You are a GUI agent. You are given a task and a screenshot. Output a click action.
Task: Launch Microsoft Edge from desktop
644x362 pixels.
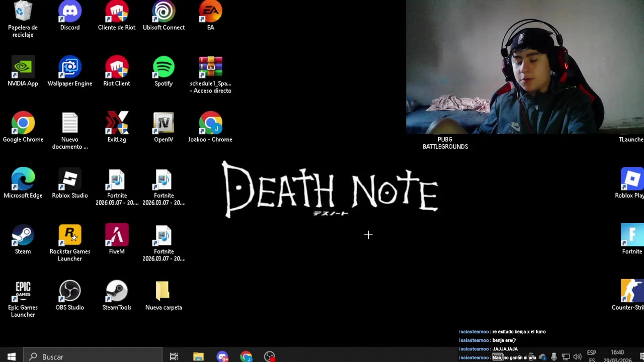coord(23,184)
